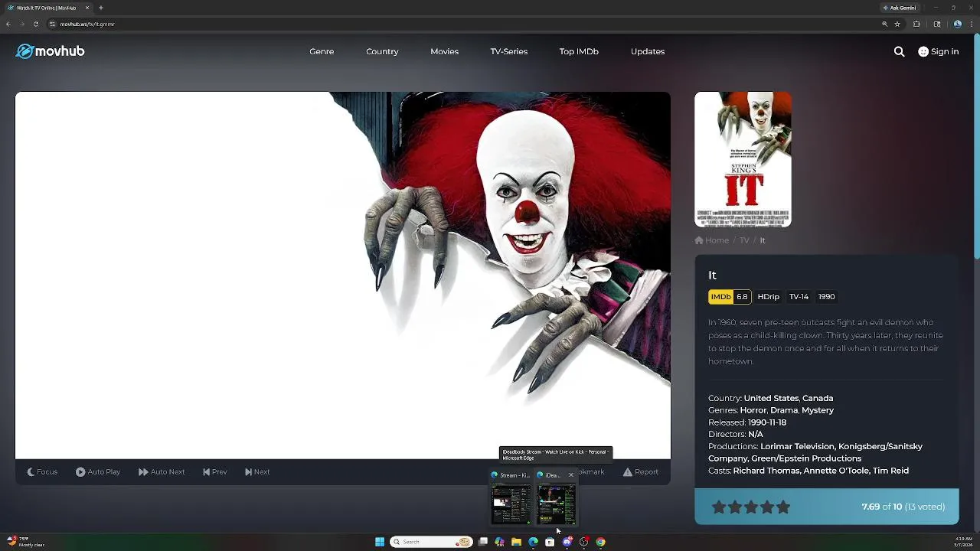Click the Canada country link
980x551 pixels.
pyautogui.click(x=818, y=398)
